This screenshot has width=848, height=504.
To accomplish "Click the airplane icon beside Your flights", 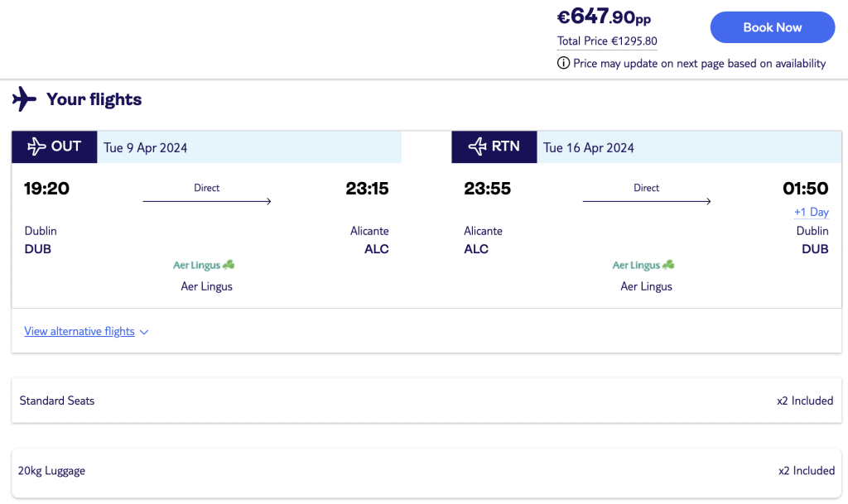I will pyautogui.click(x=24, y=99).
